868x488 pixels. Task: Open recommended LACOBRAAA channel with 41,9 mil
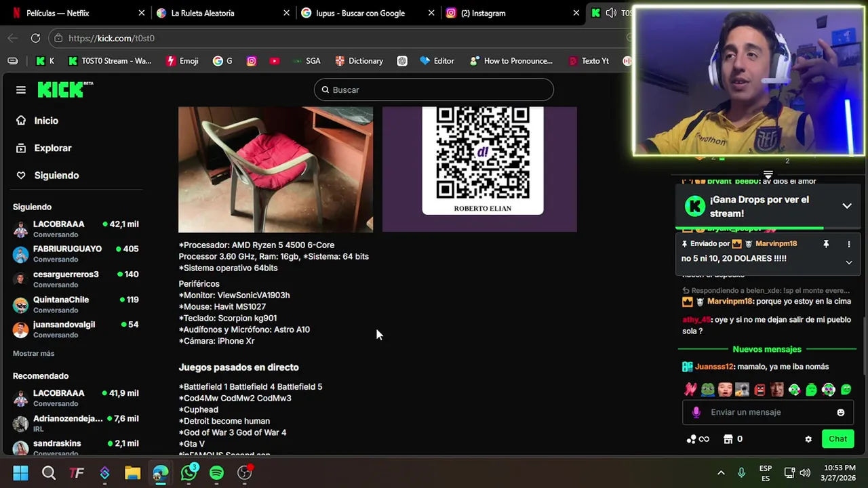coord(76,398)
